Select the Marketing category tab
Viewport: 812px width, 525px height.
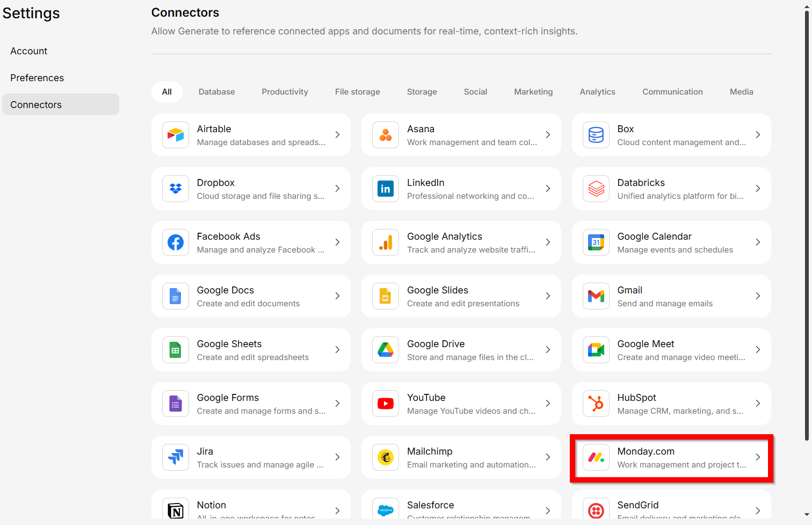tap(533, 92)
